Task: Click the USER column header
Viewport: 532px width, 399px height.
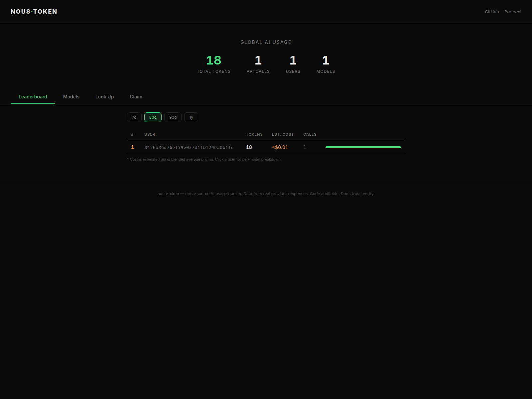Action: coord(150,134)
